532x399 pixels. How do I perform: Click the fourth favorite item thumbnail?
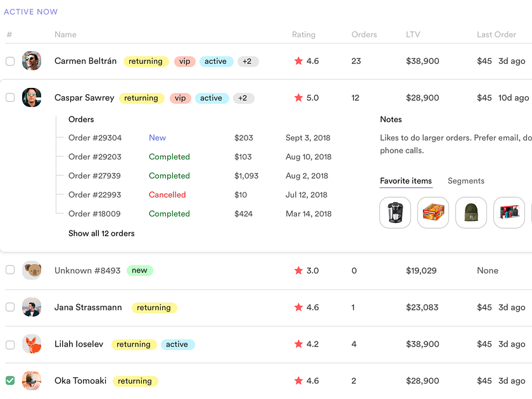click(x=509, y=212)
